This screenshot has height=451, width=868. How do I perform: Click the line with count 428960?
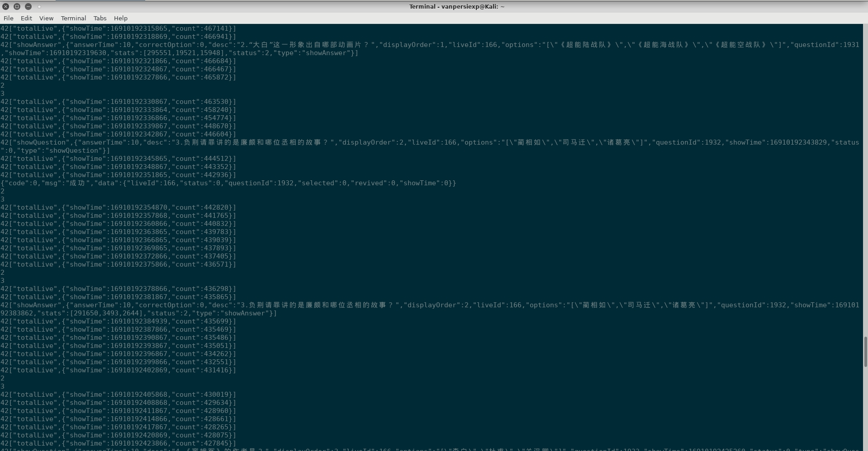[x=118, y=411]
